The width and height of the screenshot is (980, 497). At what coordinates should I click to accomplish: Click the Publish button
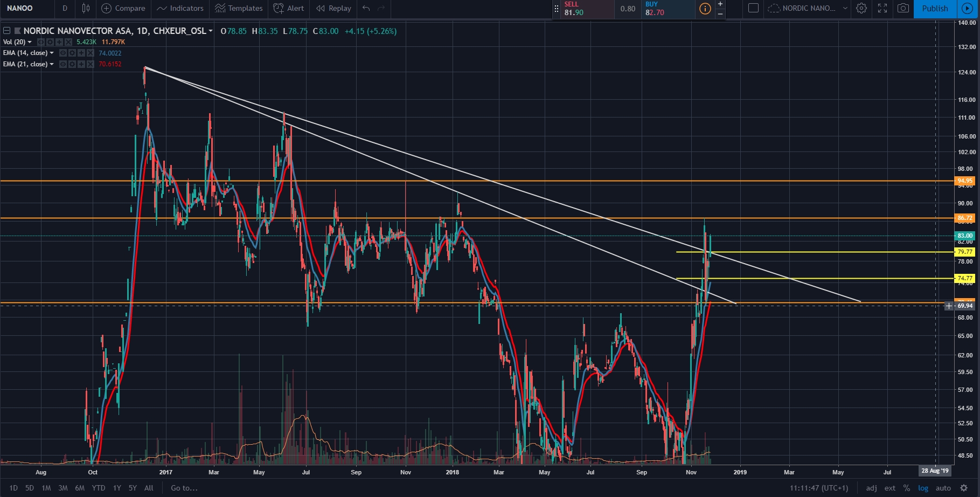tap(935, 9)
